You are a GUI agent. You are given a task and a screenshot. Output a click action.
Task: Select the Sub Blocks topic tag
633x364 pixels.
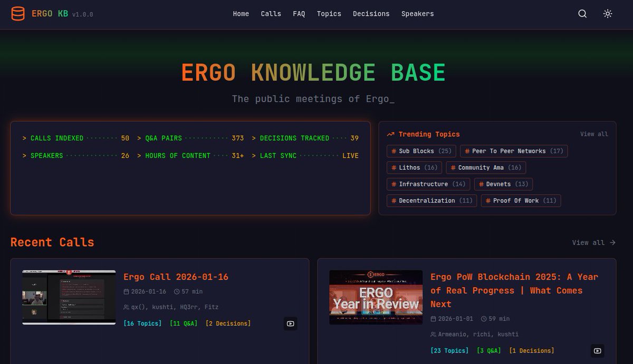pos(420,151)
